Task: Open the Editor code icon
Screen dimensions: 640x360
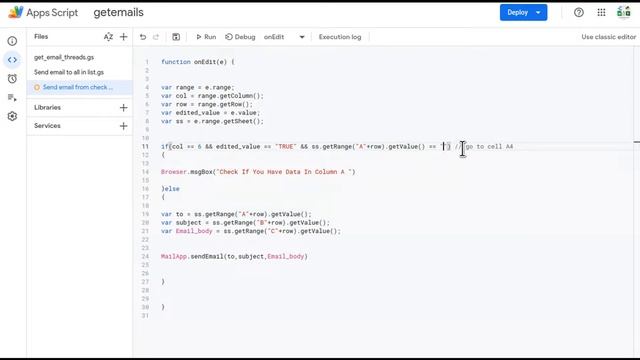Action: 12,60
